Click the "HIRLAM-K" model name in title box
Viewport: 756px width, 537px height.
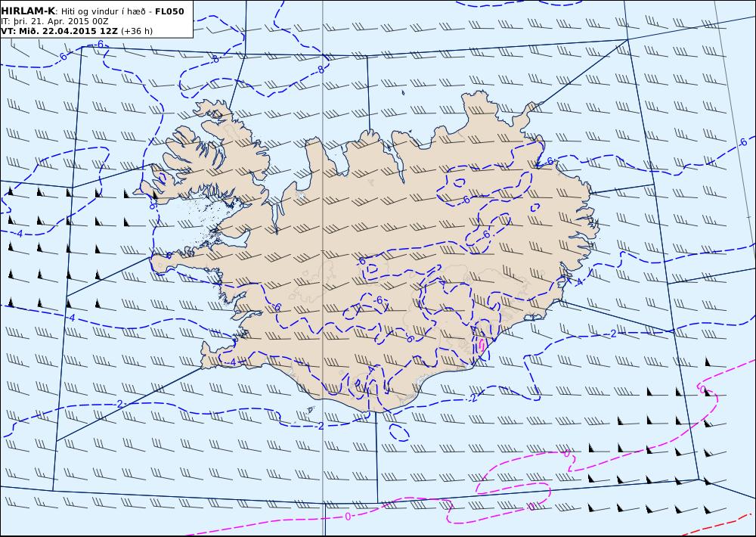tap(28, 11)
